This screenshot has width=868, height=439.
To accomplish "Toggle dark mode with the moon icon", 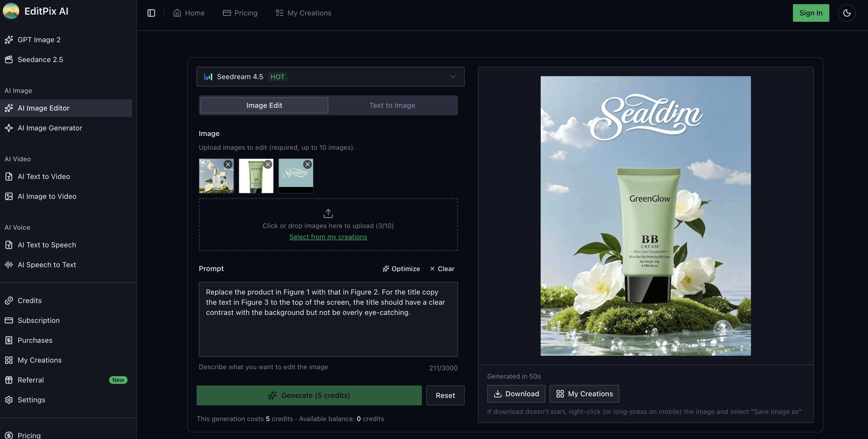I will (847, 13).
